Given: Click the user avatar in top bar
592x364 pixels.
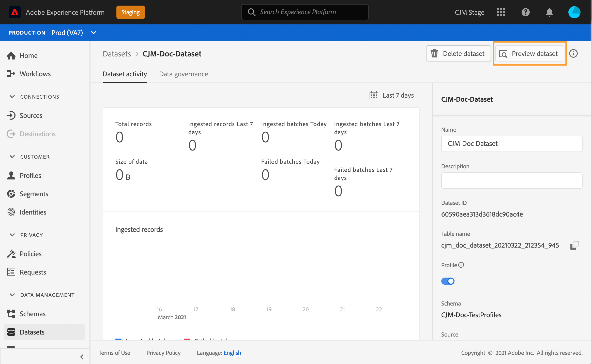Looking at the screenshot, I should click(x=574, y=12).
